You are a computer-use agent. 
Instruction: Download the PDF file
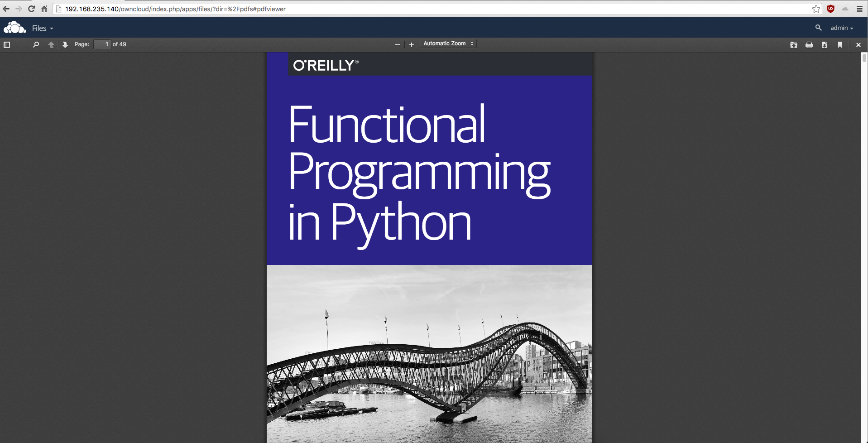tap(824, 45)
